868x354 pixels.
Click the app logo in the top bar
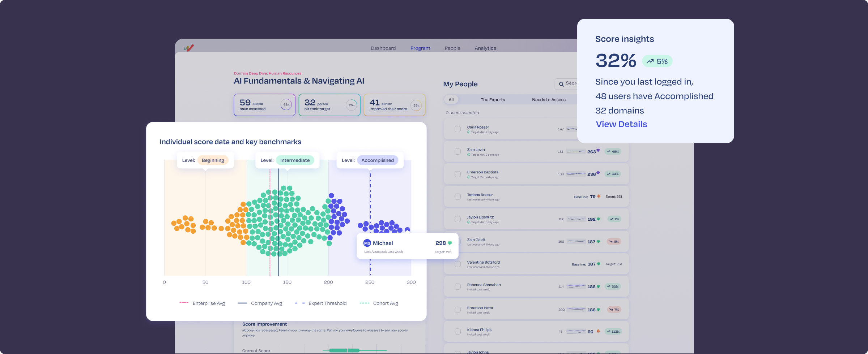[189, 48]
